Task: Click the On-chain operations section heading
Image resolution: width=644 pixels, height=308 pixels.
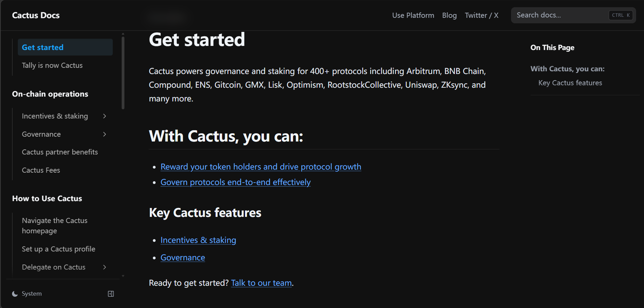Action: click(50, 94)
